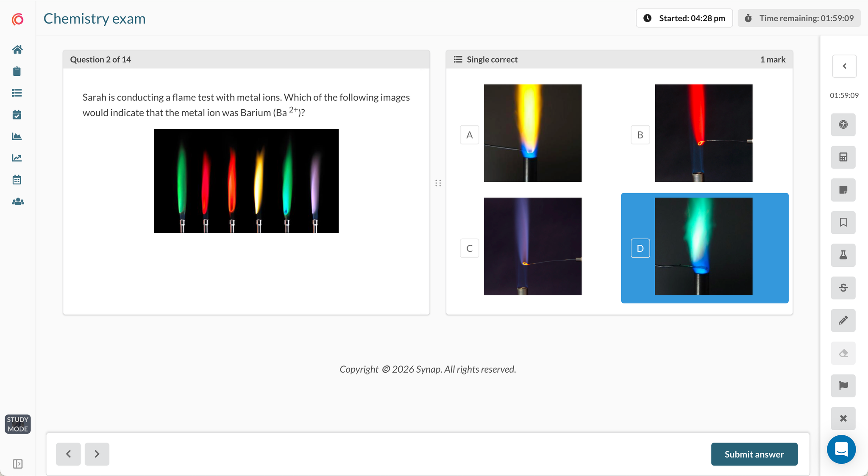Select the pencil highlighter tool

click(843, 321)
